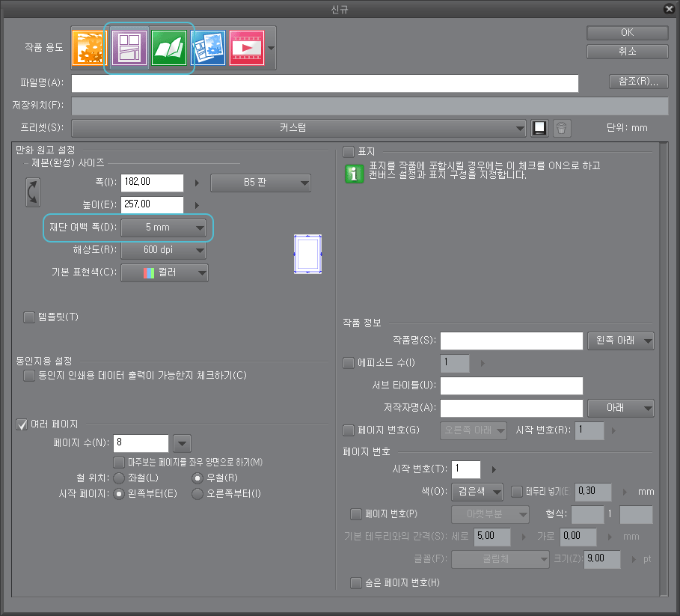Select the orange Illustration work type icon
The width and height of the screenshot is (680, 616).
[87, 47]
